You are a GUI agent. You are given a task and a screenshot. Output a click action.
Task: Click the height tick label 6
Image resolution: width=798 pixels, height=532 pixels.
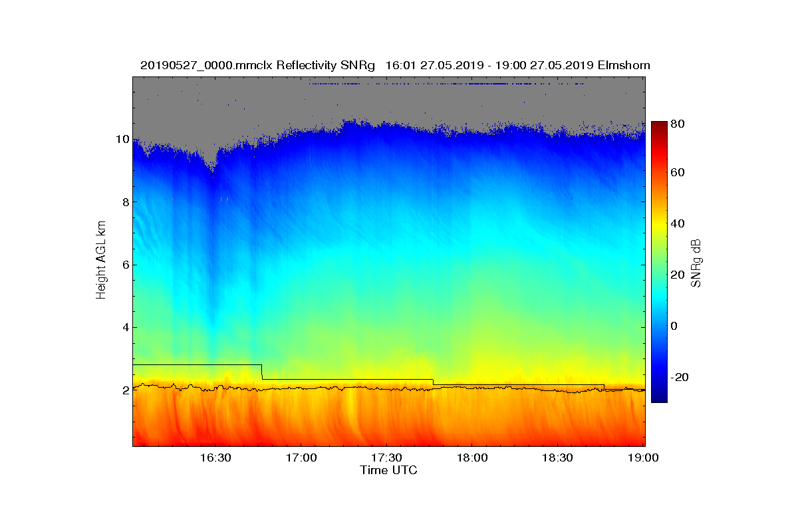tap(126, 265)
